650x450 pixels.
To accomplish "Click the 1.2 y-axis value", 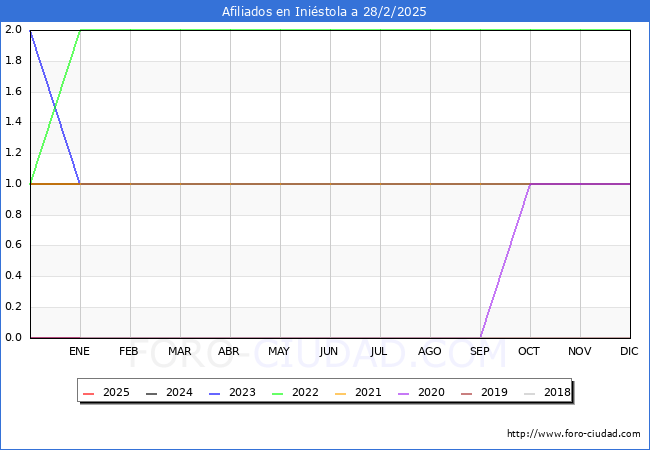I will point(13,152).
